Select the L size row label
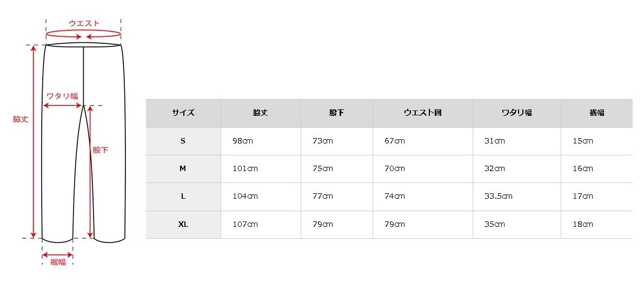Screen dimensions: 644x281 [x=183, y=197]
